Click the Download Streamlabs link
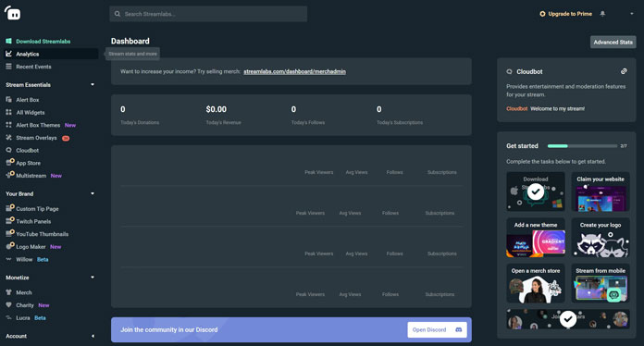The image size is (644, 346). (43, 41)
